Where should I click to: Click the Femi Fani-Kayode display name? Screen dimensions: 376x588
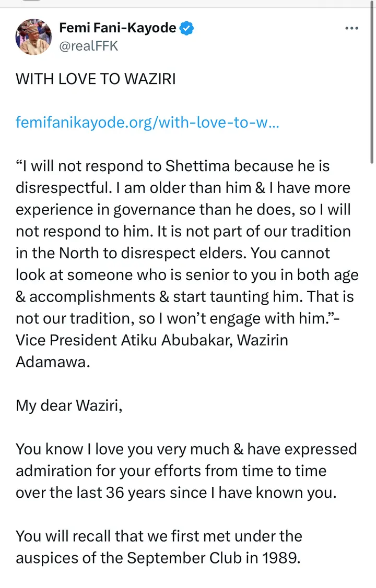[x=118, y=28]
